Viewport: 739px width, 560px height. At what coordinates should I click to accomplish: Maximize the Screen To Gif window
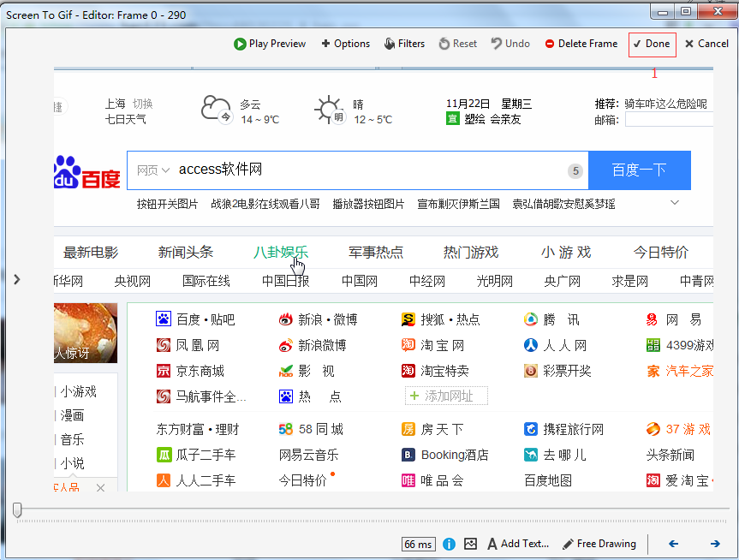pyautogui.click(x=686, y=12)
